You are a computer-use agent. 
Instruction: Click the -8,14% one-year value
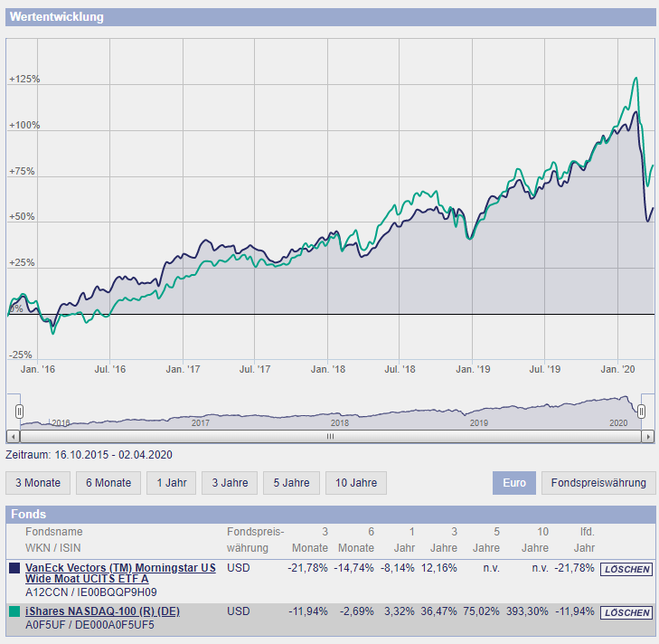tap(398, 568)
